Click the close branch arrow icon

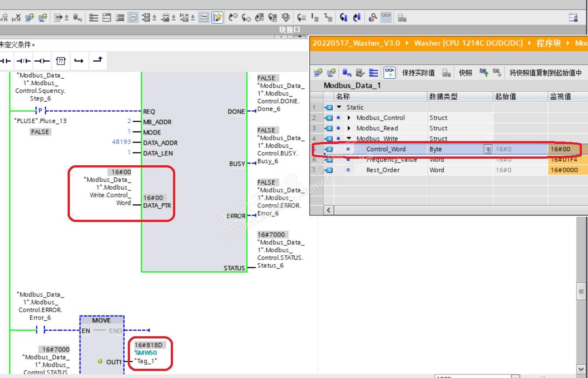coord(98,60)
